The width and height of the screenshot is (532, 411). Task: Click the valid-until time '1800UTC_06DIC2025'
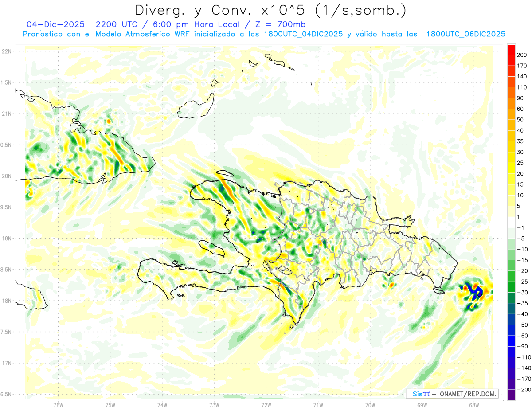pos(466,34)
